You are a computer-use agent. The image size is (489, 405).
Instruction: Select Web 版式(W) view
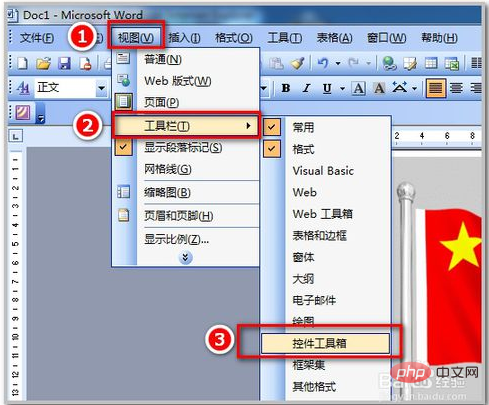click(186, 81)
